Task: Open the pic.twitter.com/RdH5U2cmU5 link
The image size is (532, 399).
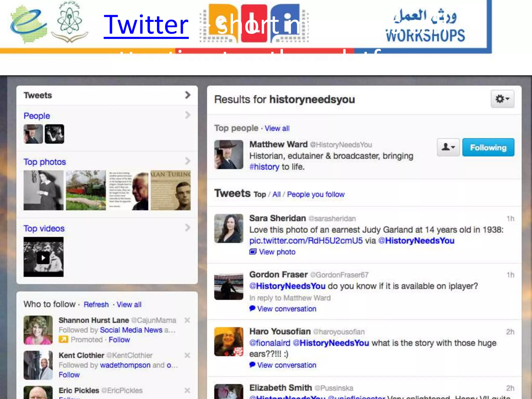Action: click(306, 241)
